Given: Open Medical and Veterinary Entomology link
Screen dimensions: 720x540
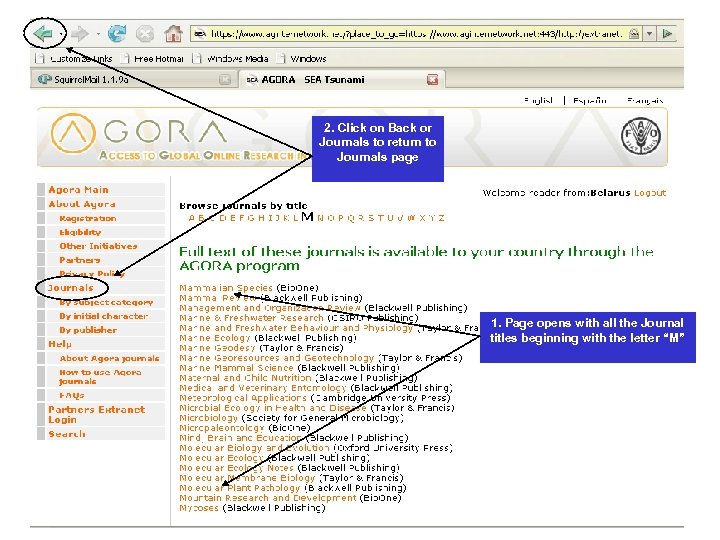Looking at the screenshot, I should (x=263, y=388).
